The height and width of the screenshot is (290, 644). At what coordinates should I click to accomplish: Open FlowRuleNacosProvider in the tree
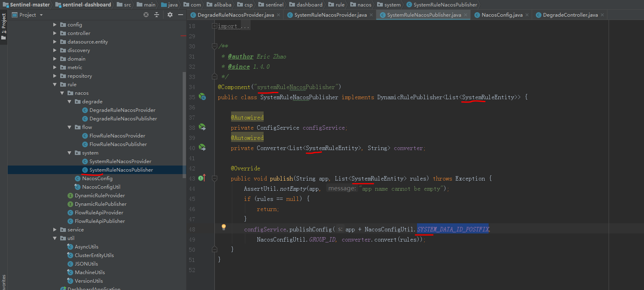tap(114, 136)
